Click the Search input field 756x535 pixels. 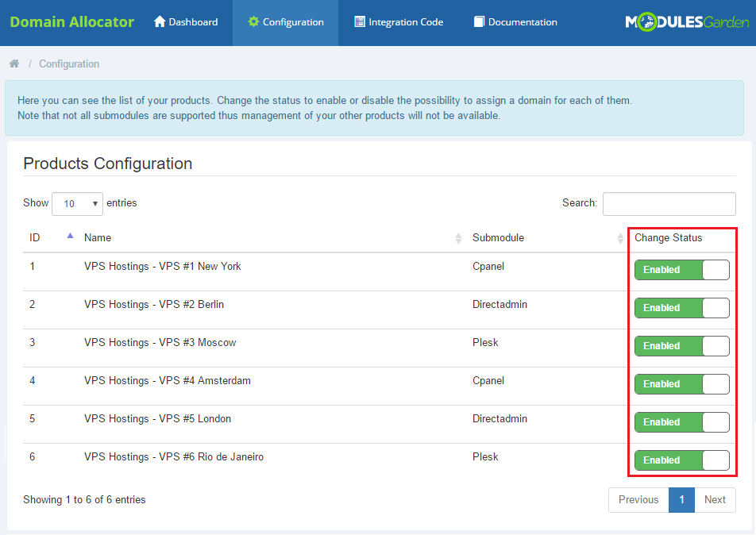669,204
